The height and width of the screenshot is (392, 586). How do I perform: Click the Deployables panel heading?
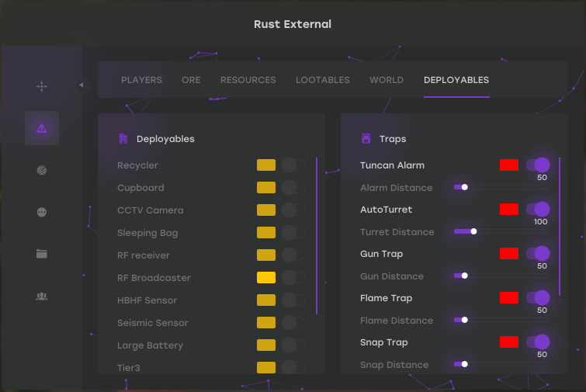(x=165, y=139)
